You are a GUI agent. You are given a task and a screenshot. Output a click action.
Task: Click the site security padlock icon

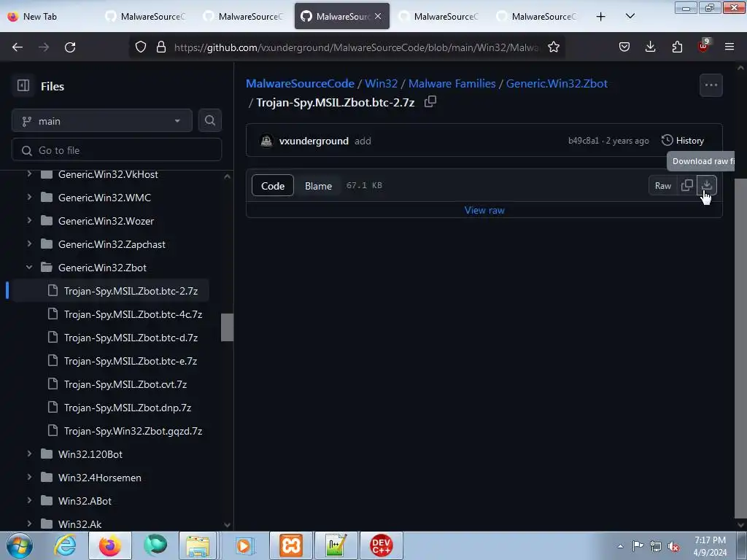pos(161,47)
